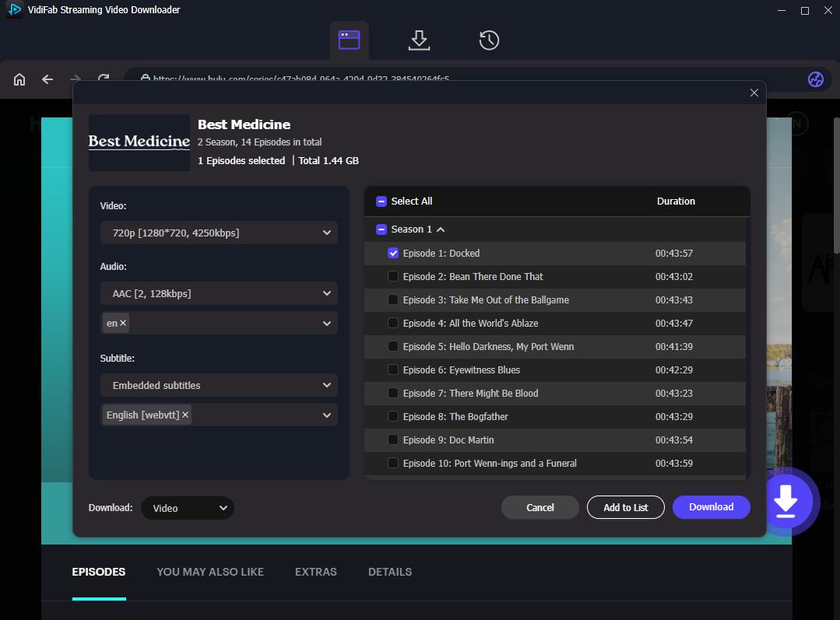Image resolution: width=840 pixels, height=620 pixels.
Task: Click the floating round download button
Action: pyautogui.click(x=786, y=501)
